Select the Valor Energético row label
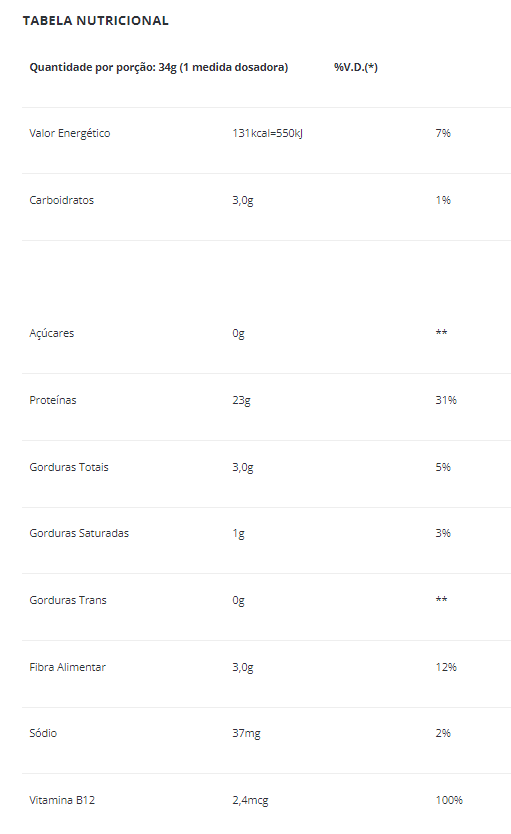Viewport: 511px width, 834px height. coord(70,134)
